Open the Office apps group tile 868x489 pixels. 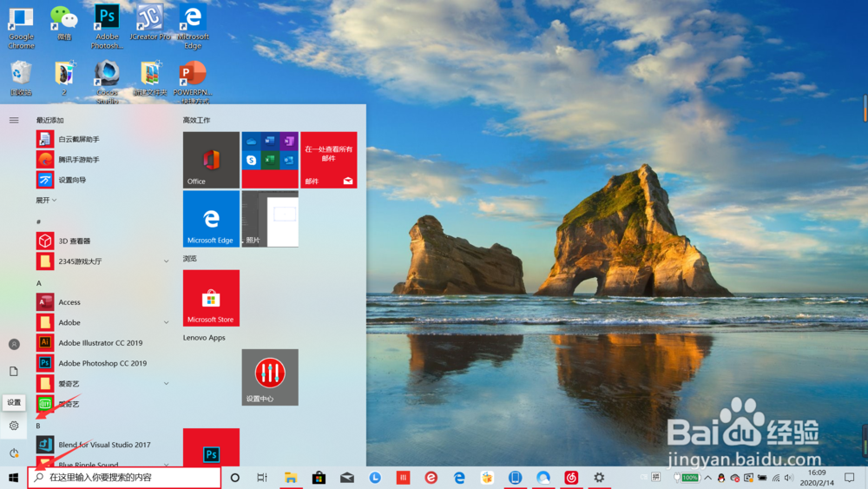tap(270, 160)
